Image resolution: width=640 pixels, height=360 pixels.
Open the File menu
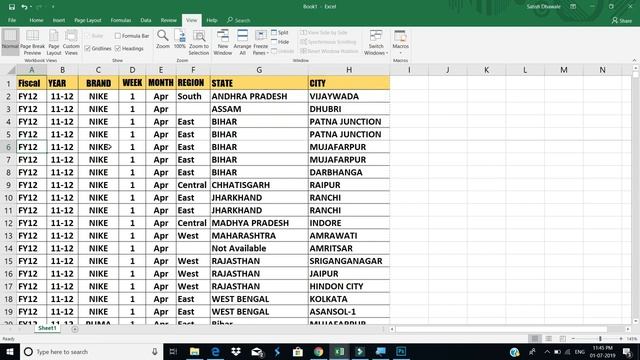12,20
